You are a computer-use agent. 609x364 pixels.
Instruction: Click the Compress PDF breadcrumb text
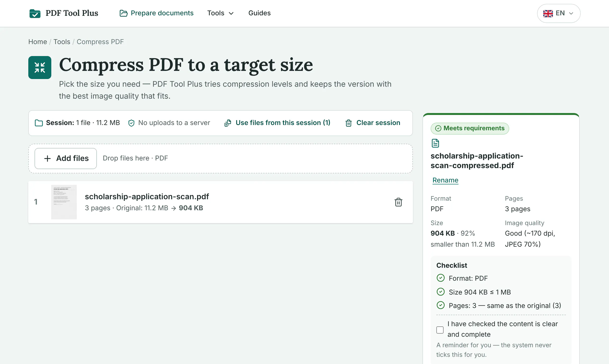point(100,42)
